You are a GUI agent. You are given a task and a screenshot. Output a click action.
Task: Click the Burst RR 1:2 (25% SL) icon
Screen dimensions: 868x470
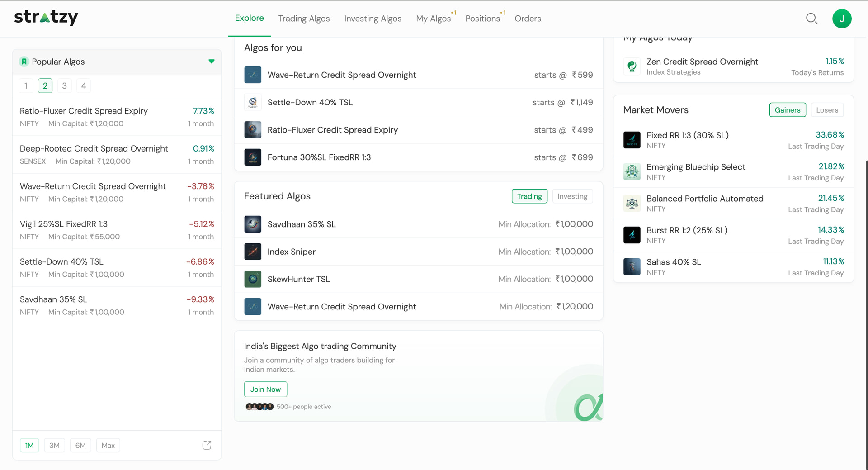coord(632,235)
